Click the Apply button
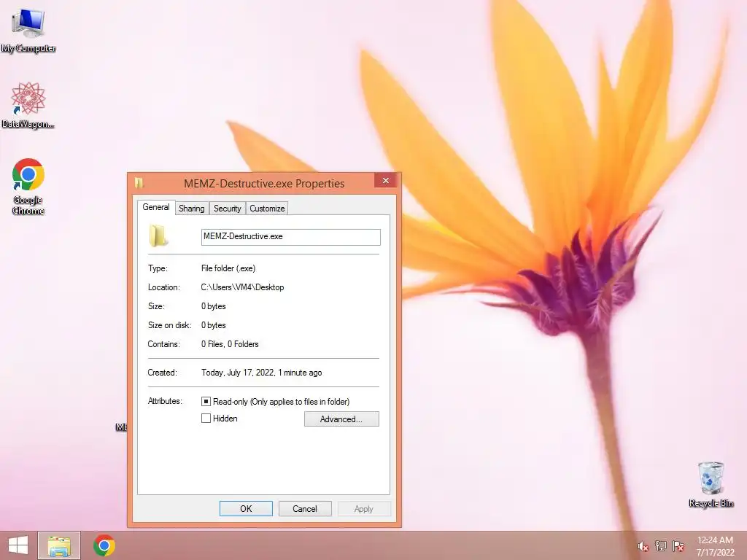The height and width of the screenshot is (560, 747). pos(364,508)
